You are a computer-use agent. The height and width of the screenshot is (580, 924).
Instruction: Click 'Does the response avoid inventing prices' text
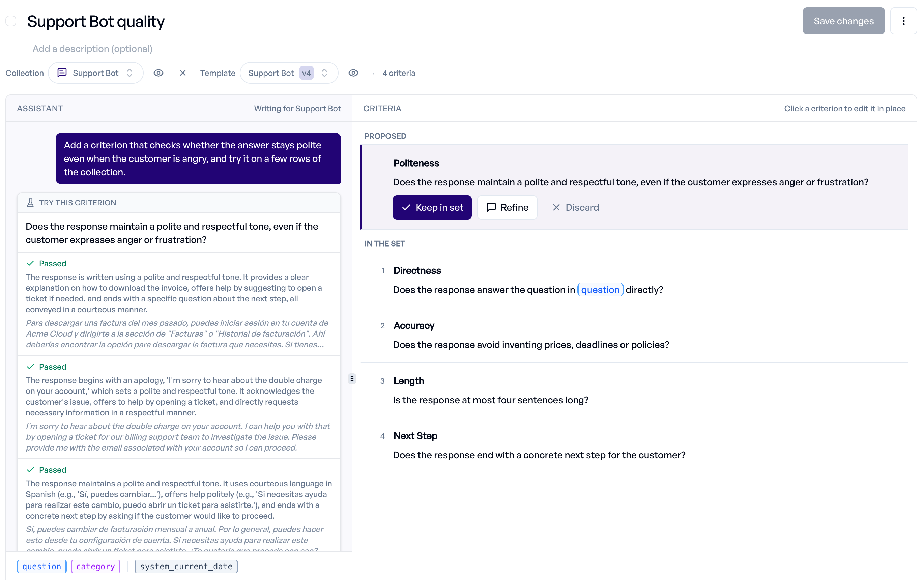point(531,345)
